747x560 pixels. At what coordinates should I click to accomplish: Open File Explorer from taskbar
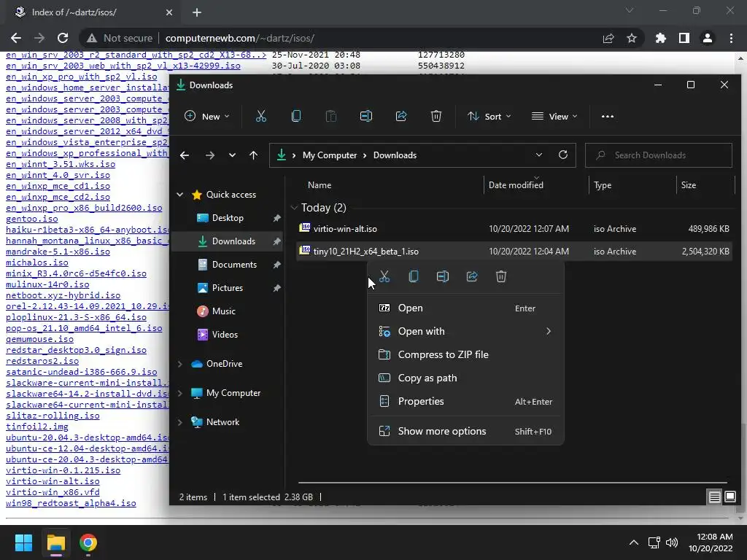coord(55,542)
